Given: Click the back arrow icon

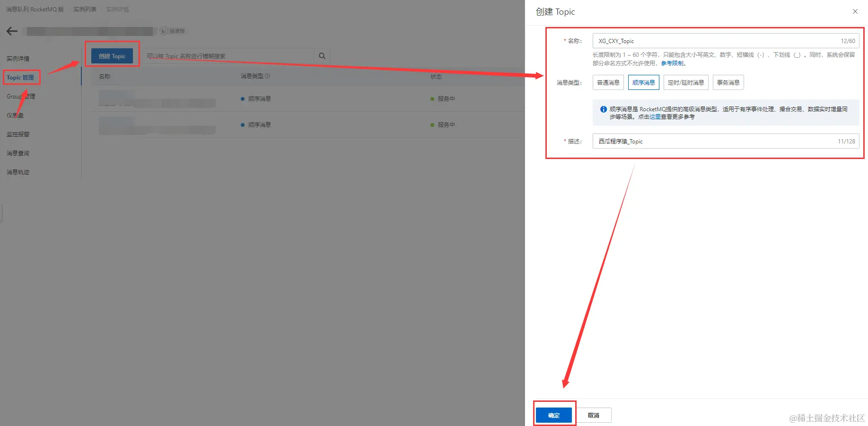Looking at the screenshot, I should click(x=12, y=31).
